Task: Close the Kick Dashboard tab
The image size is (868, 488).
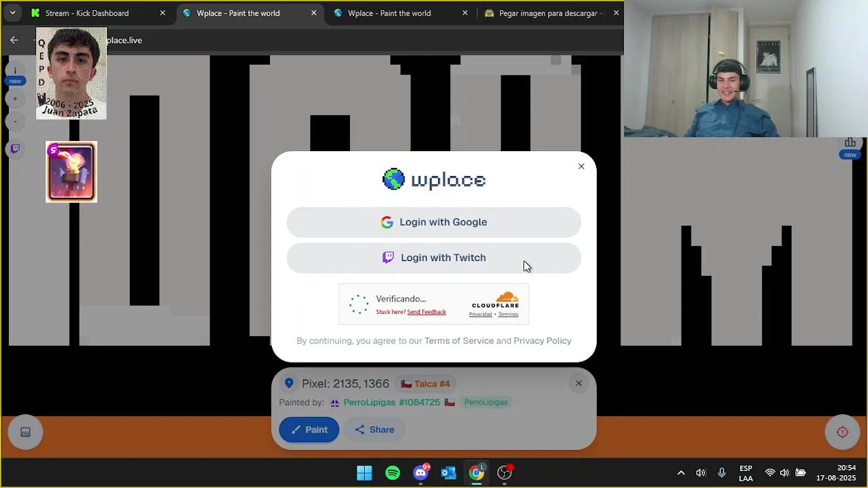Action: coord(163,13)
